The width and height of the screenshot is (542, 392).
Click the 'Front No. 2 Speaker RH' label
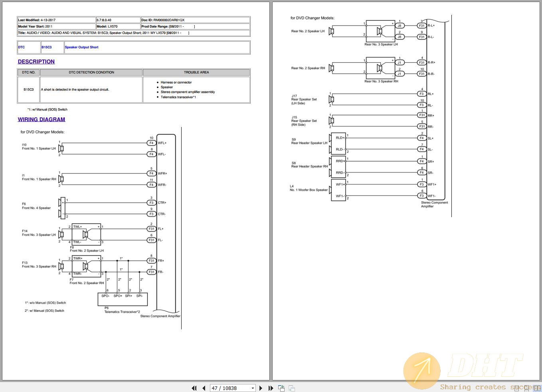click(x=87, y=283)
